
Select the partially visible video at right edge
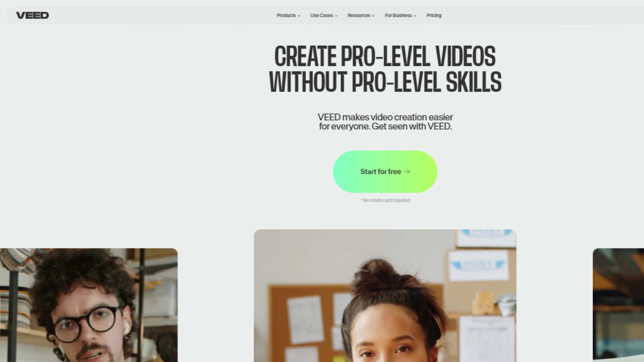point(618,305)
